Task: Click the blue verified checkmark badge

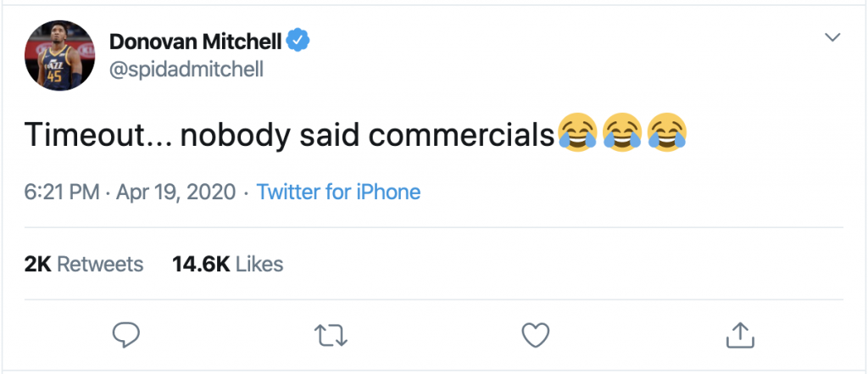Action: click(x=297, y=40)
